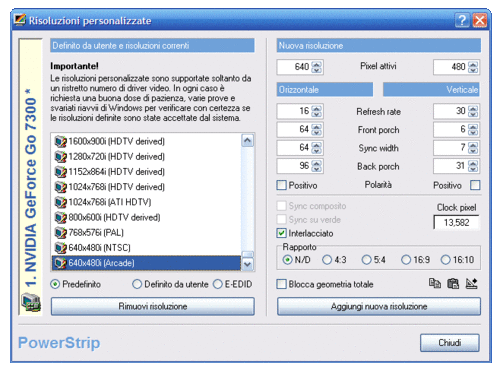The image size is (500, 371).
Task: Click stepper on horizontal front porch 64
Action: tap(317, 129)
